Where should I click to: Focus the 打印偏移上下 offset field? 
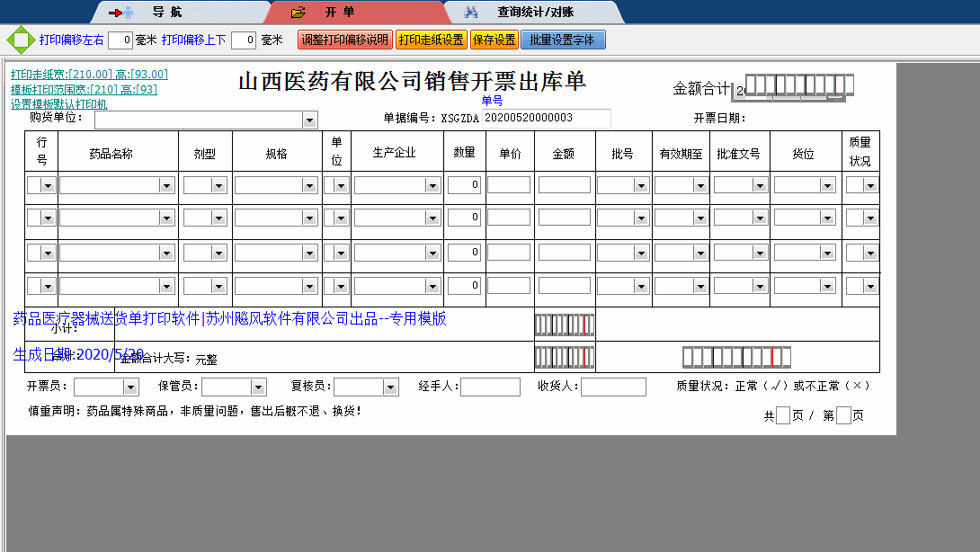(244, 40)
